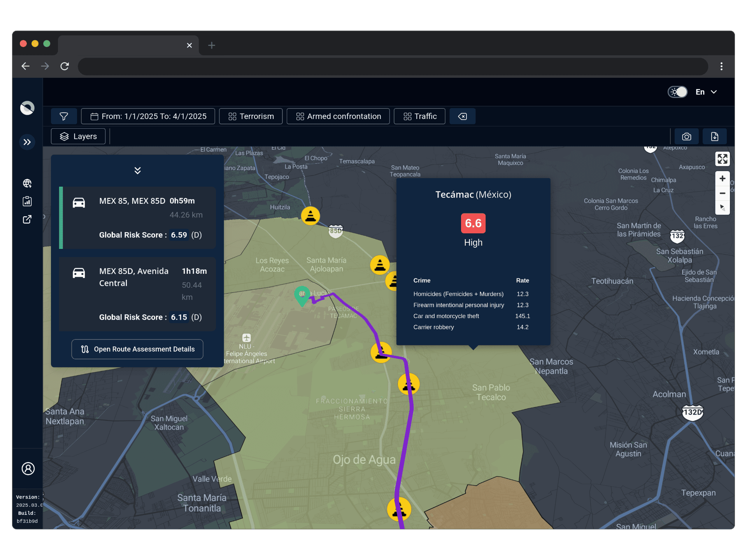Enter fullscreen map mode
Screen dimensions: 747x560
[722, 159]
